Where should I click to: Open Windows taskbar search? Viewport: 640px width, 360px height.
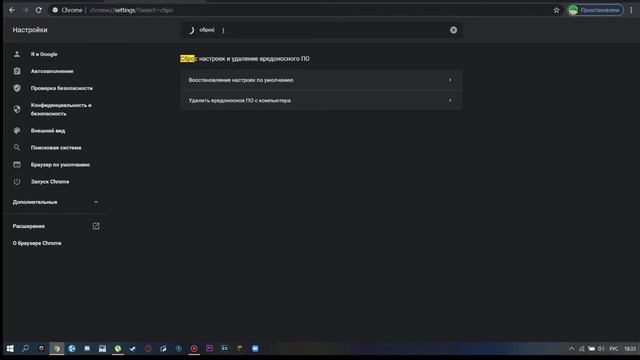pos(25,348)
